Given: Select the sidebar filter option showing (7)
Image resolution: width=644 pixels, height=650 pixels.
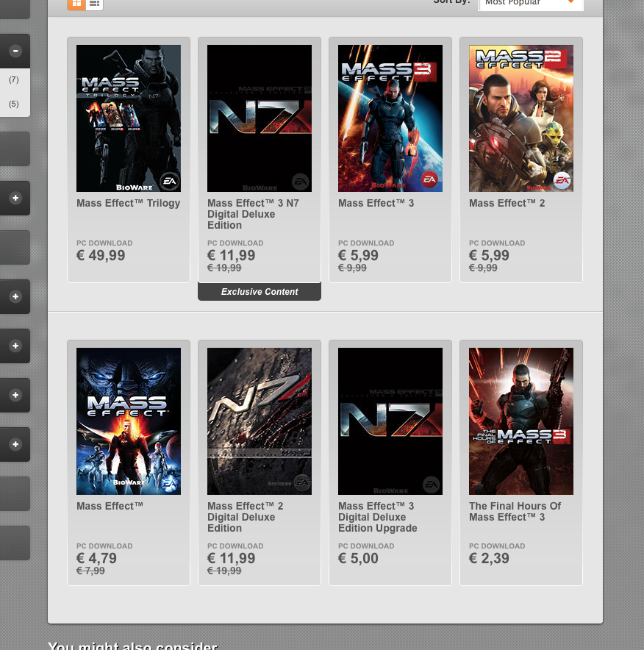Looking at the screenshot, I should pyautogui.click(x=14, y=79).
